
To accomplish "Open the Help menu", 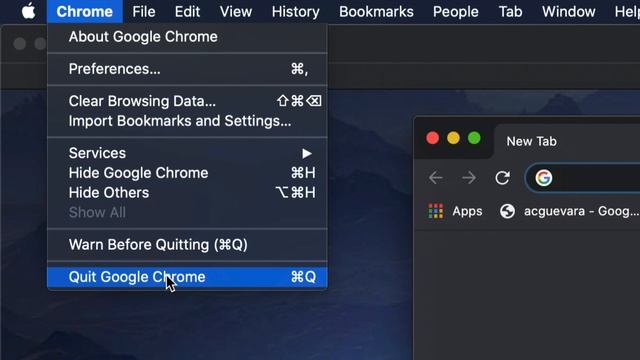I will coord(627,11).
